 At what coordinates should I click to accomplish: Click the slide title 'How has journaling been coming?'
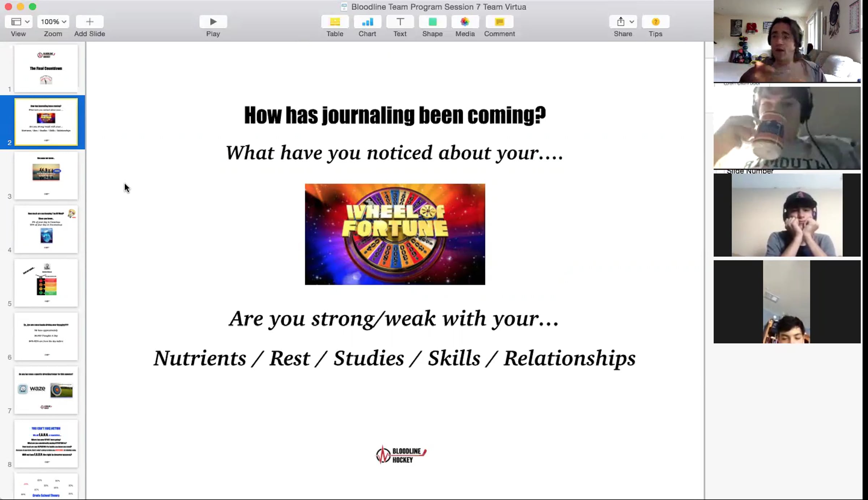point(395,115)
